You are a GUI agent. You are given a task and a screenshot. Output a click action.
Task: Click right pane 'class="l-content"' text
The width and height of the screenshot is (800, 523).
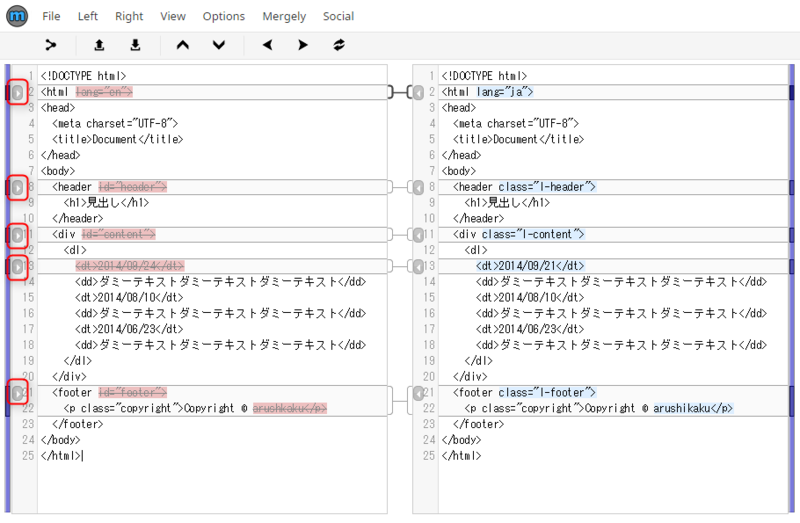click(x=533, y=234)
